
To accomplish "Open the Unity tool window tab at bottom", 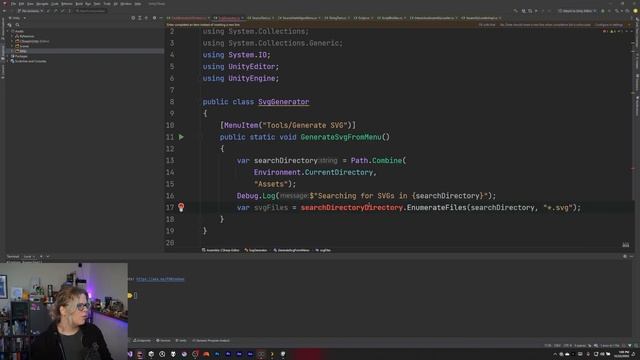I will (181, 340).
